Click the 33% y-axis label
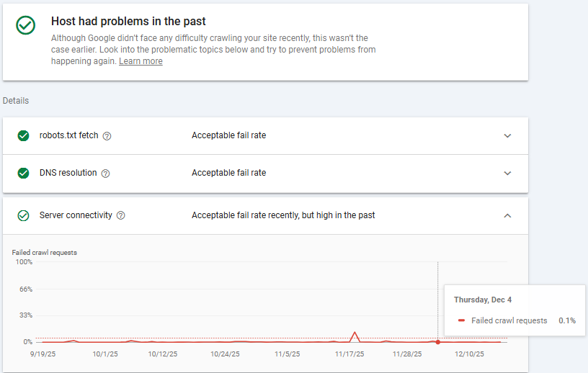588x373 pixels. (26, 315)
